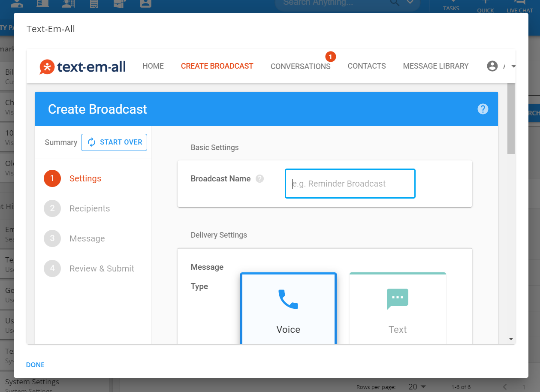Click the embedded page vertical scrollbar thumb
This screenshot has height=392, width=540.
(x=511, y=118)
